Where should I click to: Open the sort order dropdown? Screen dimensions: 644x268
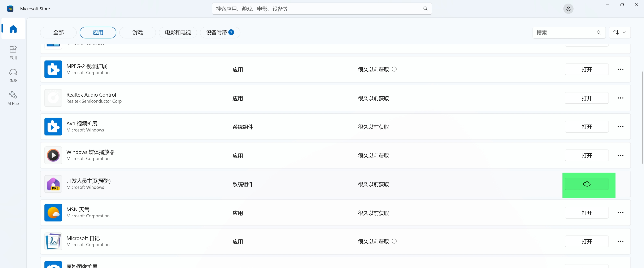(x=619, y=33)
